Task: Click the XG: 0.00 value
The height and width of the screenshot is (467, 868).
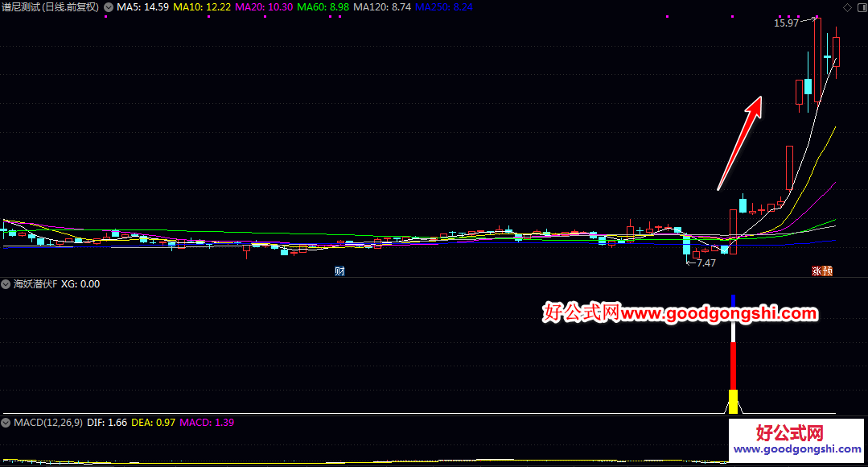Action: [80, 284]
